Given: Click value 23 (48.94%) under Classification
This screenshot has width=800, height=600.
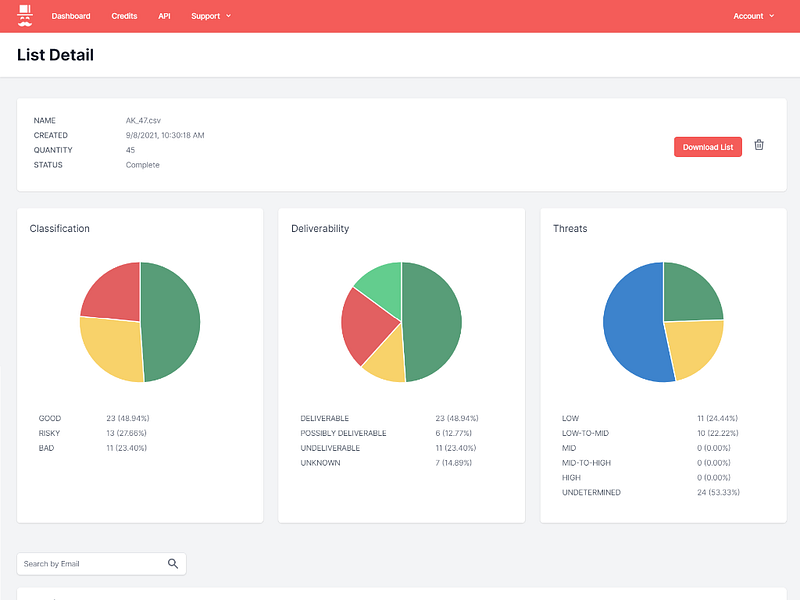Looking at the screenshot, I should click(128, 418).
